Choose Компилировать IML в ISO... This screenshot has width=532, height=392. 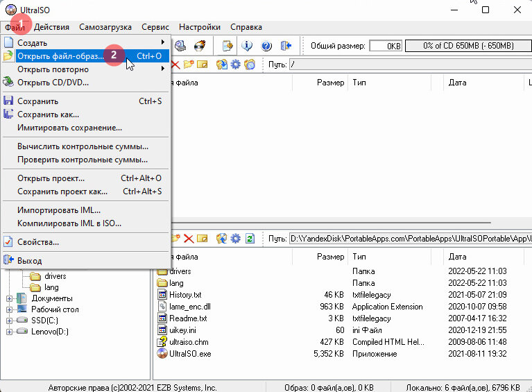pos(85,223)
